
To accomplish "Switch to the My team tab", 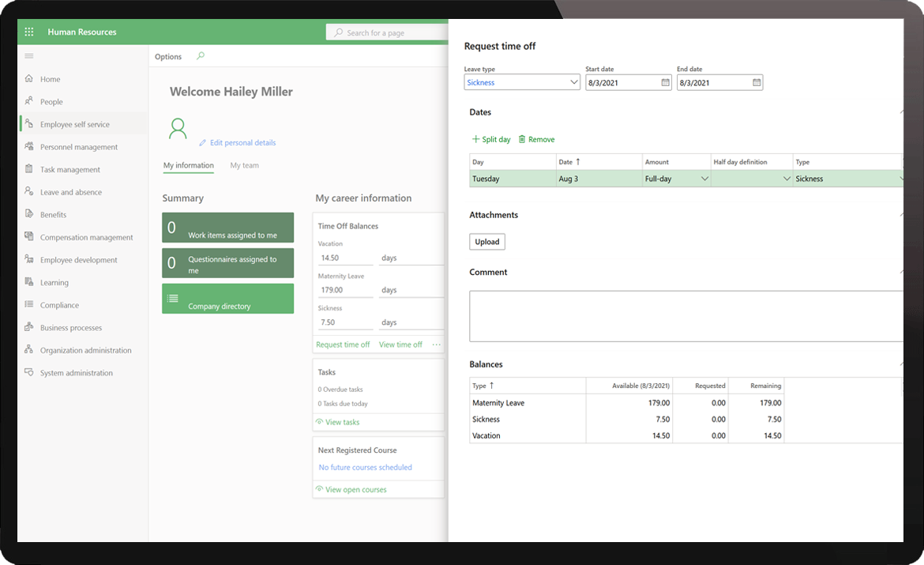I will point(244,166).
